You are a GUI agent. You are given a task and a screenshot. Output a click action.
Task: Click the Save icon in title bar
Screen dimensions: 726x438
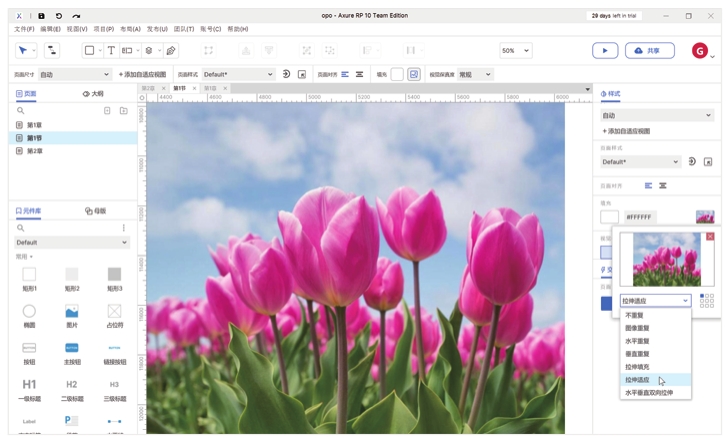coord(41,16)
